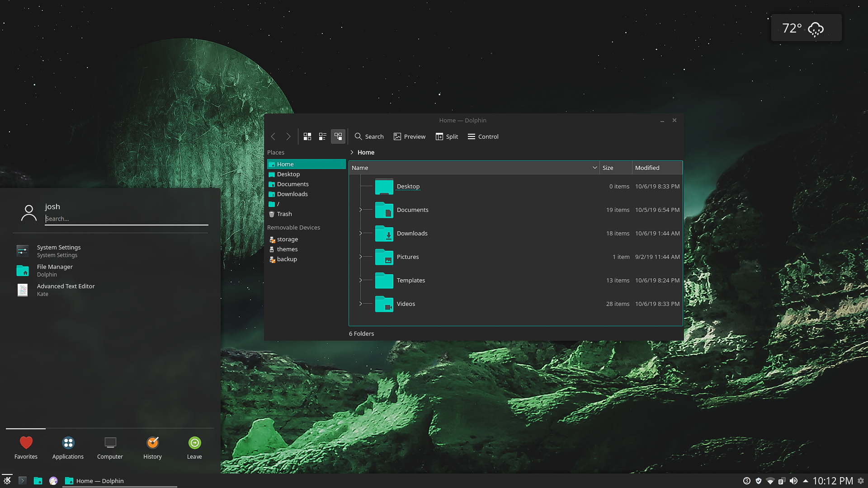
Task: Switch to History launcher tab
Action: [152, 448]
